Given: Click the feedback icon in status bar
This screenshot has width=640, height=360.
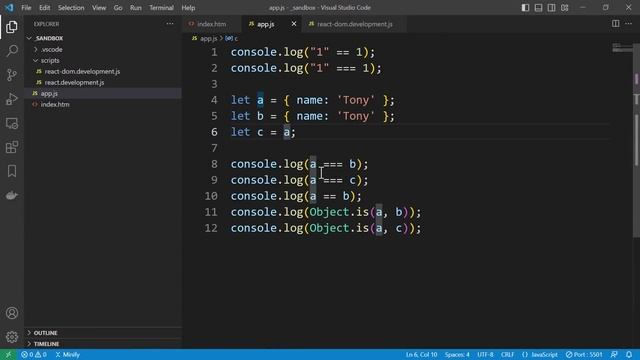Looking at the screenshot, I should [614, 354].
